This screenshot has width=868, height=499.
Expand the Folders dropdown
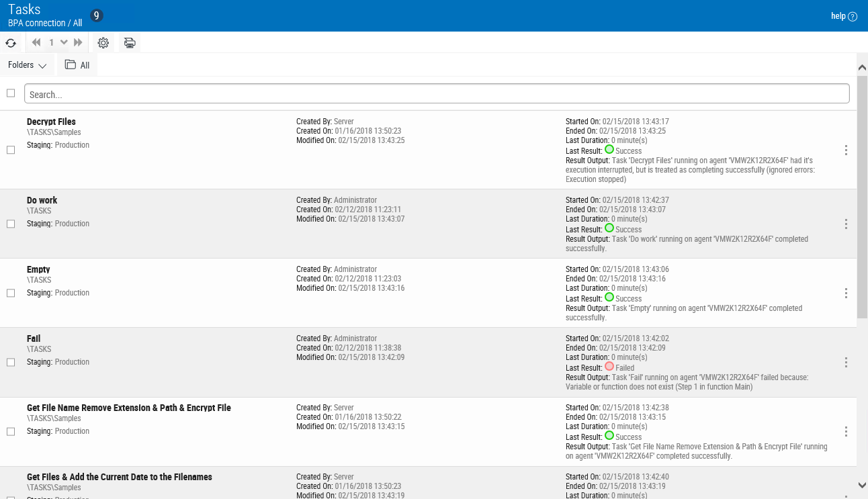27,65
